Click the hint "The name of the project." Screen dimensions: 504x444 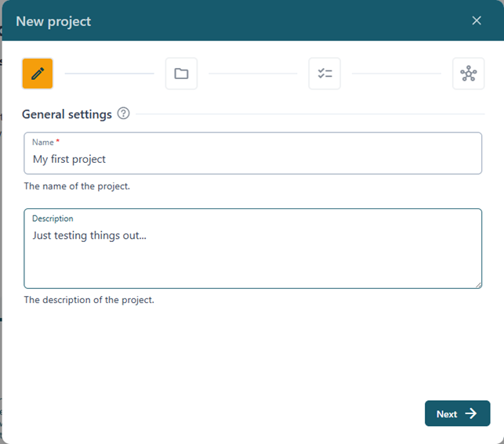click(77, 186)
